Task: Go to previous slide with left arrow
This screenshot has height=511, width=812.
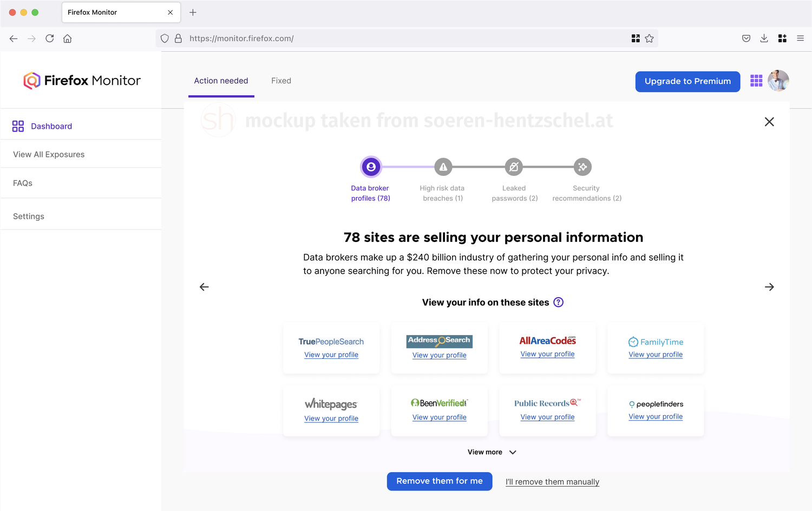Action: 204,287
